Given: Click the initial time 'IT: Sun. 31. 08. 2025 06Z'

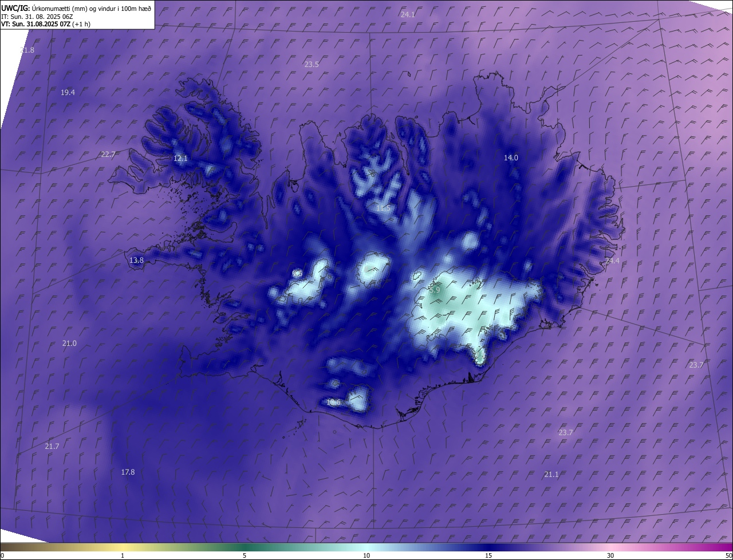Looking at the screenshot, I should [37, 16].
